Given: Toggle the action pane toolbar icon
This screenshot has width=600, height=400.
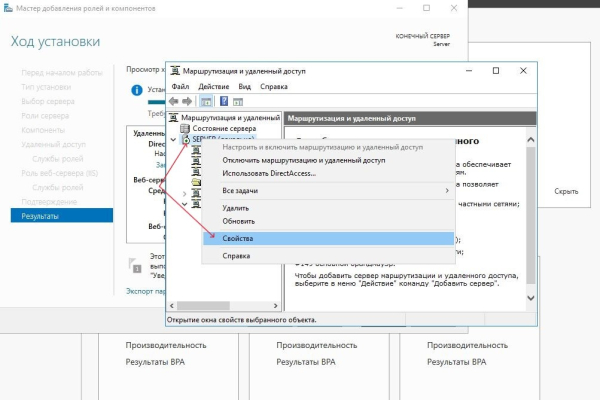Looking at the screenshot, I should (x=238, y=102).
